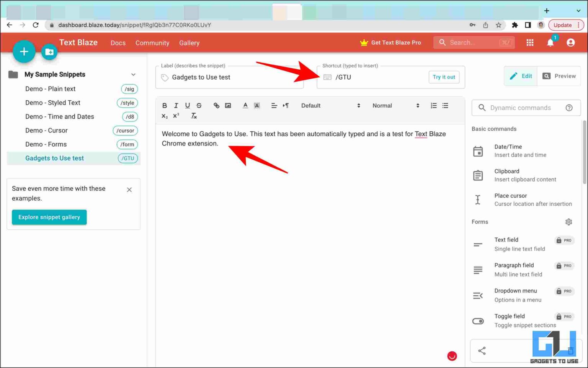Select the Place cursor command
The image size is (588, 368).
510,200
